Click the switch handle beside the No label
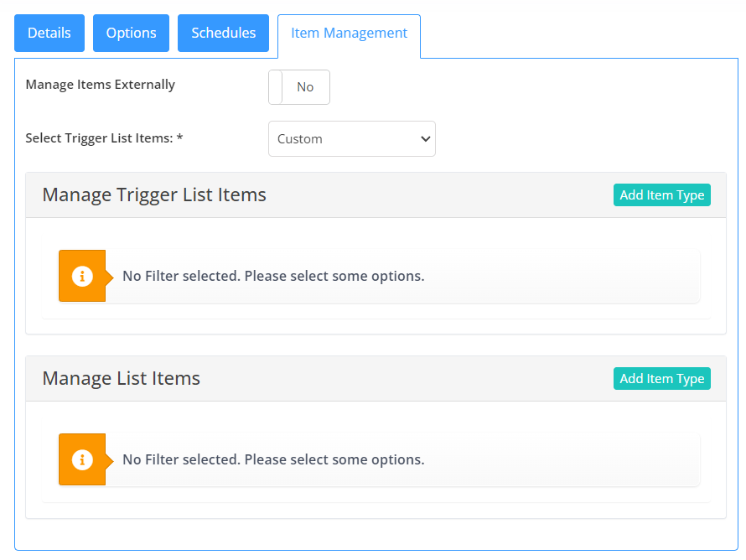The image size is (746, 560). (276, 87)
